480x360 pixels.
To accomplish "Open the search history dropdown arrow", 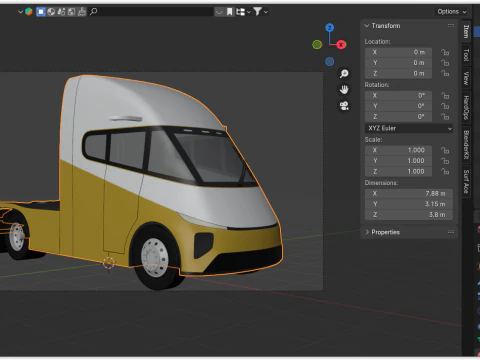I will coord(219,12).
